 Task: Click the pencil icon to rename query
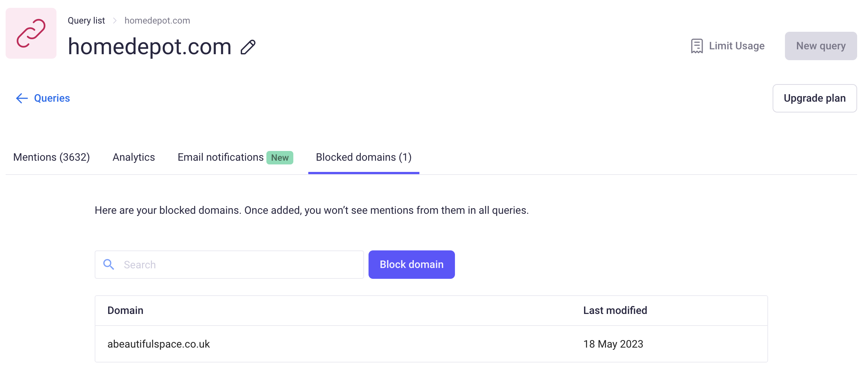248,47
